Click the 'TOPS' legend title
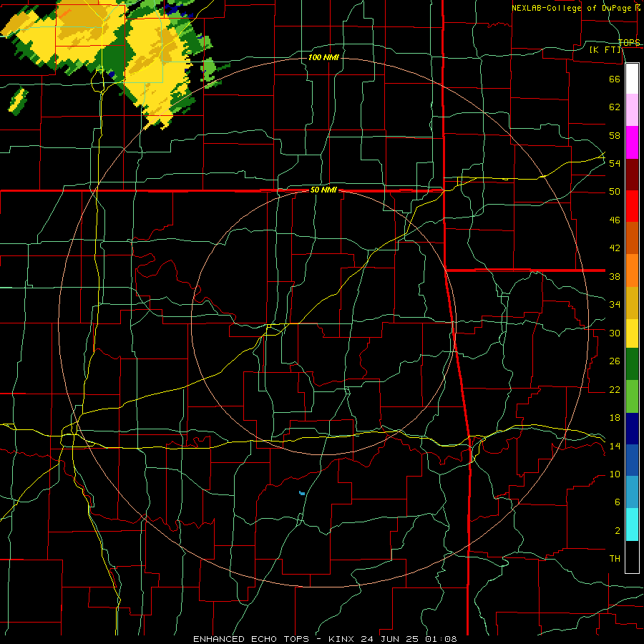This screenshot has width=644, height=644. pyautogui.click(x=629, y=42)
